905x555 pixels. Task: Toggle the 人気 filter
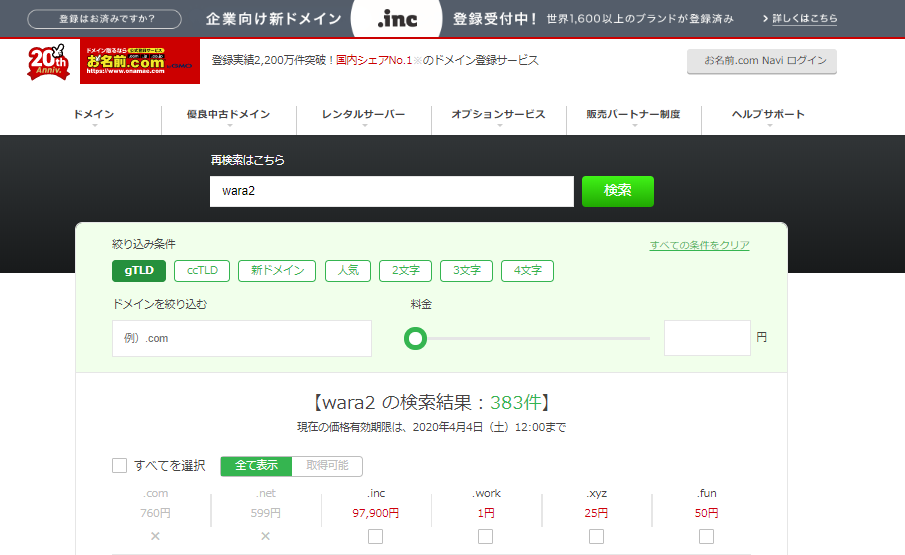pyautogui.click(x=348, y=271)
